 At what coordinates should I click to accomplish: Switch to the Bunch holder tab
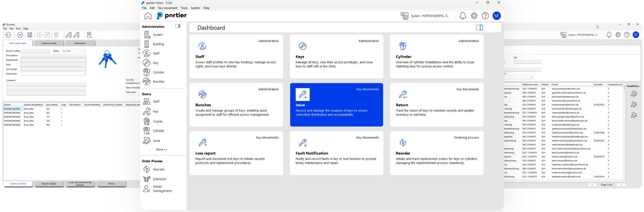pos(49,184)
